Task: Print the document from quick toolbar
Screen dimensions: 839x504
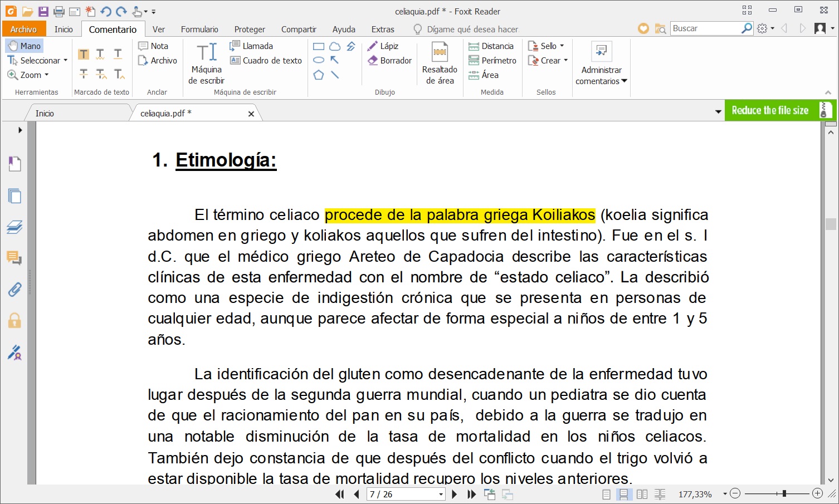Action: tap(59, 11)
